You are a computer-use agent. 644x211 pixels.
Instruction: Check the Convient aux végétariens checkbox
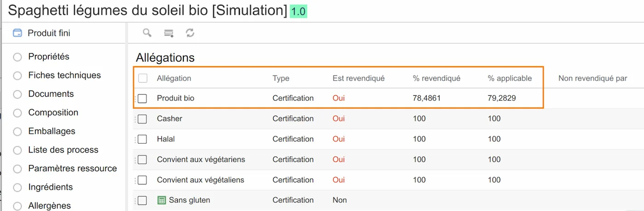143,159
